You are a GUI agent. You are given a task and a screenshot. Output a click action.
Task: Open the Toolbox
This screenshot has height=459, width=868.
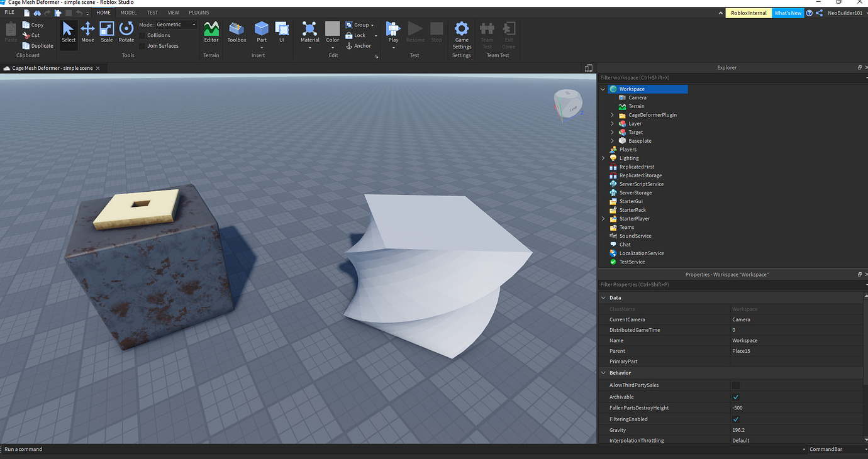236,33
